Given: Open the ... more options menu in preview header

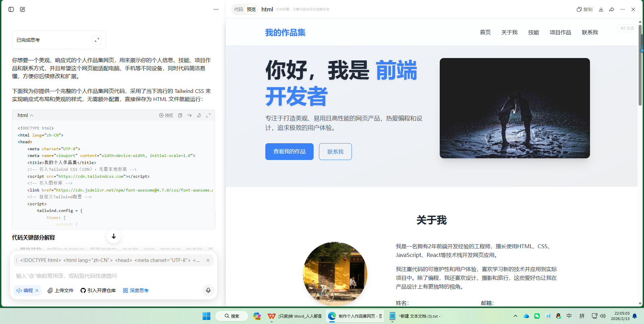Looking at the screenshot, I should 623,9.
